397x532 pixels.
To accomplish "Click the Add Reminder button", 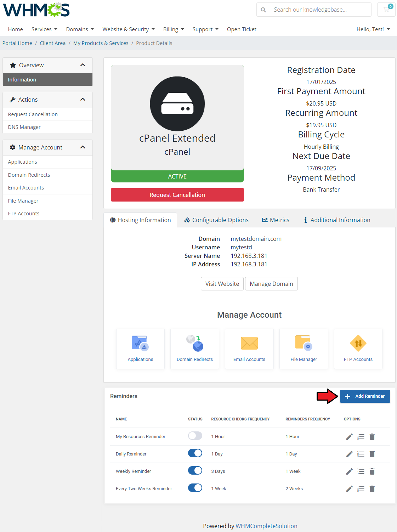I will coord(365,396).
